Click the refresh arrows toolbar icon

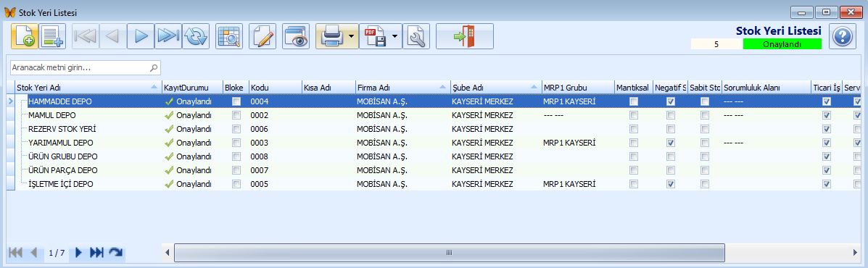click(x=196, y=36)
